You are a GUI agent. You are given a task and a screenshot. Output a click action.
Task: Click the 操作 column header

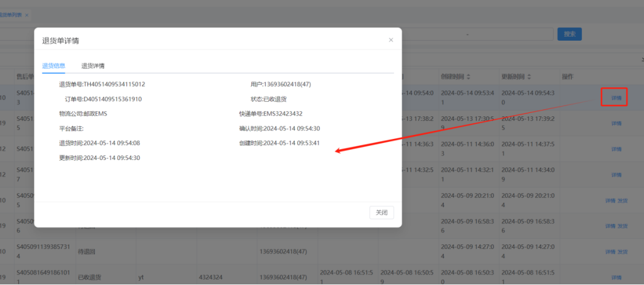(x=568, y=77)
